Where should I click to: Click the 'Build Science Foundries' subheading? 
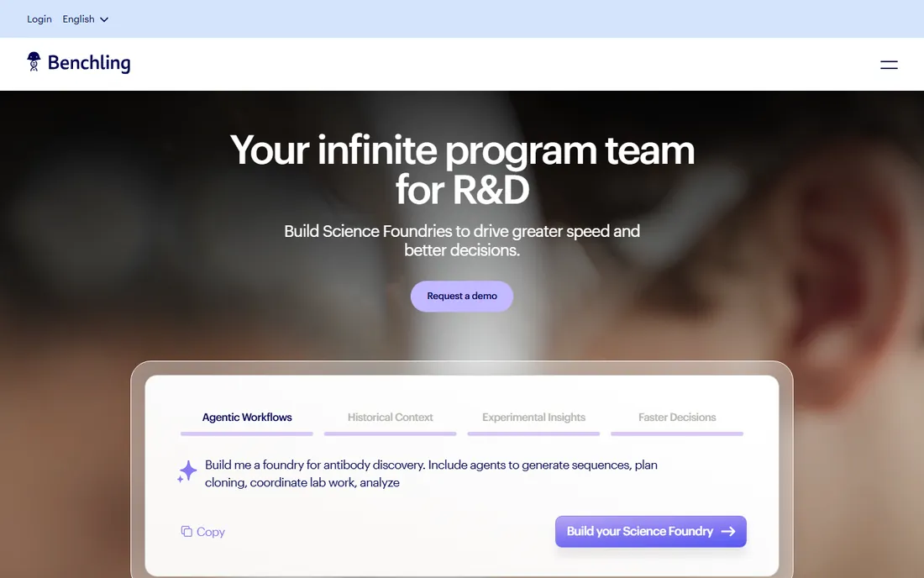pos(462,240)
